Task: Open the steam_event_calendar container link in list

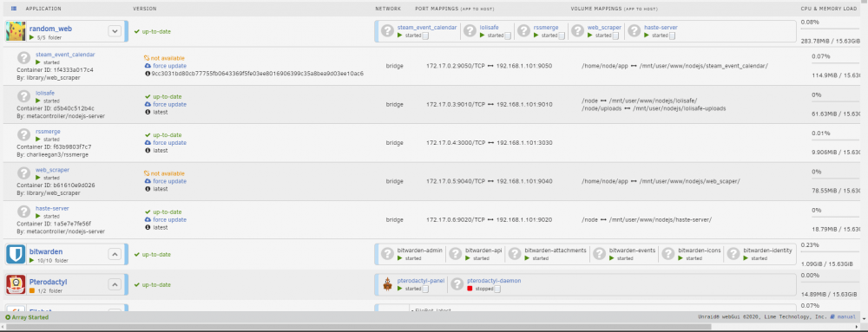Action: coord(65,55)
